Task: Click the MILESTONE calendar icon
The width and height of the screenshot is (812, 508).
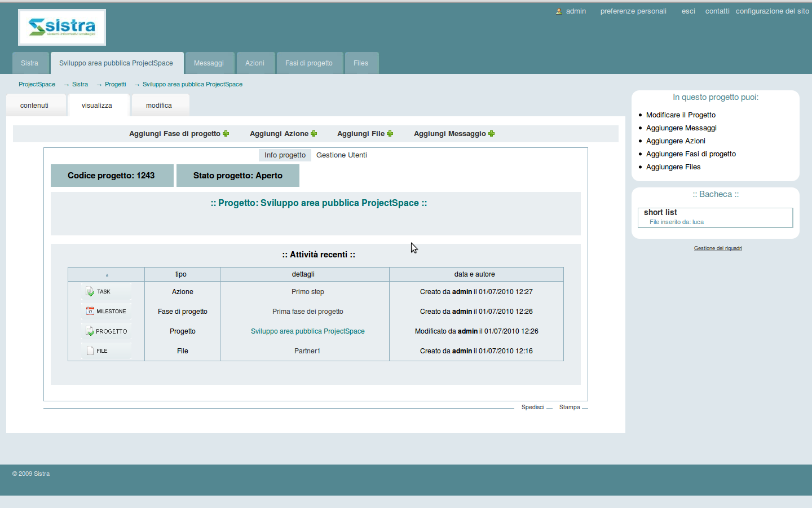Action: click(x=90, y=311)
